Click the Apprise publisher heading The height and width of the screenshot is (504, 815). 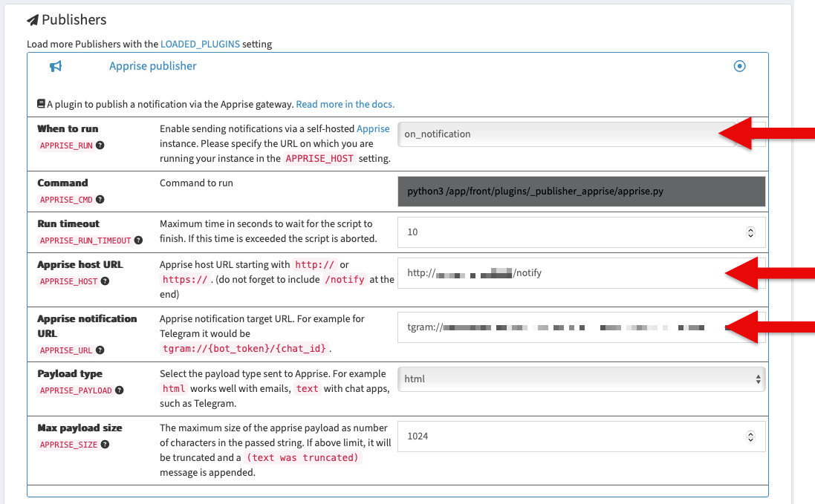152,66
